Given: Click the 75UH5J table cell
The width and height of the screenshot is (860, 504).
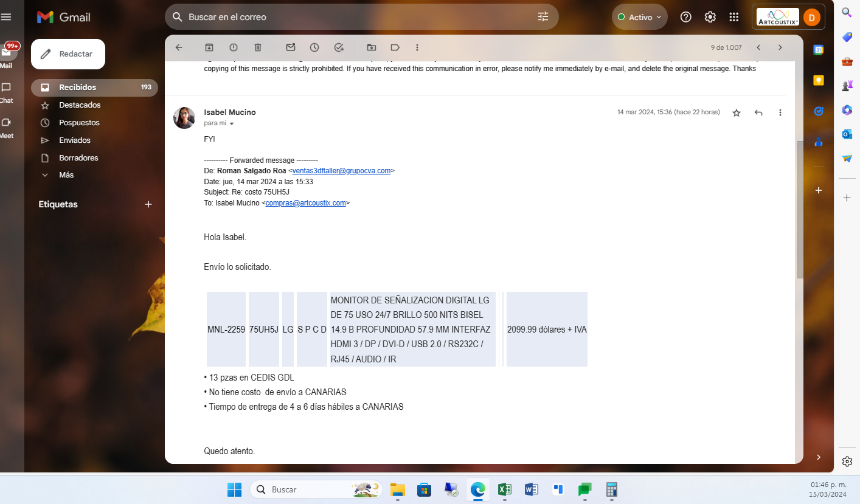Looking at the screenshot, I should [x=264, y=329].
